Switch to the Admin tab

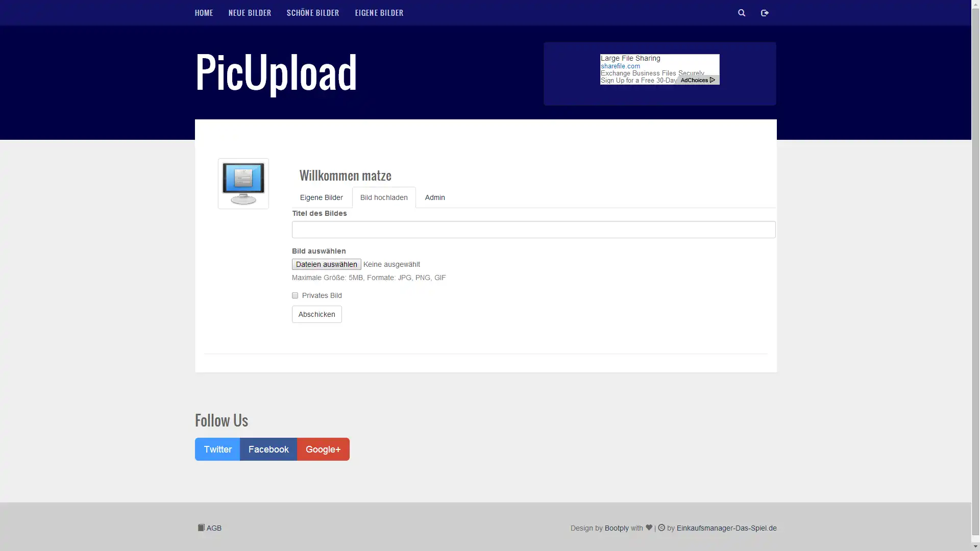tap(435, 197)
